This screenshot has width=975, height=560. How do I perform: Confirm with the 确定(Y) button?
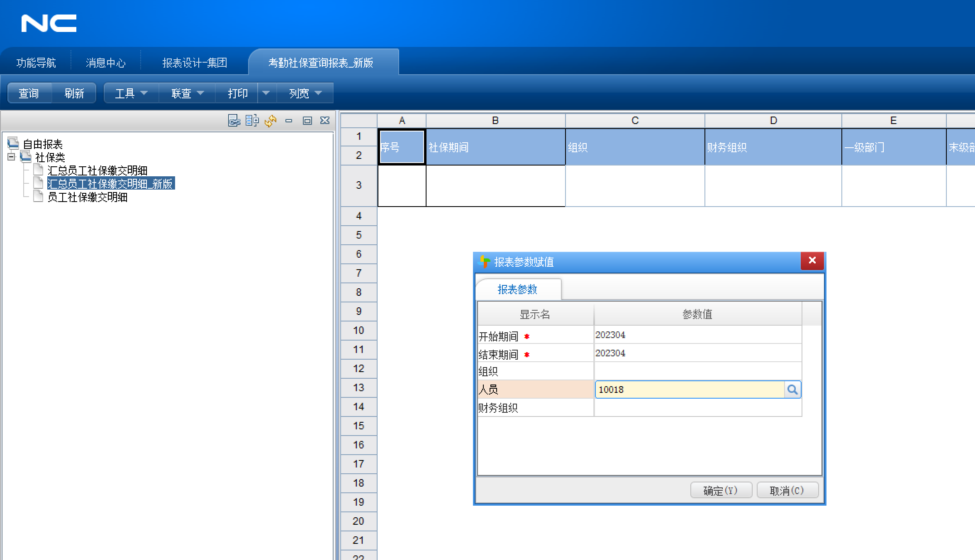[721, 490]
